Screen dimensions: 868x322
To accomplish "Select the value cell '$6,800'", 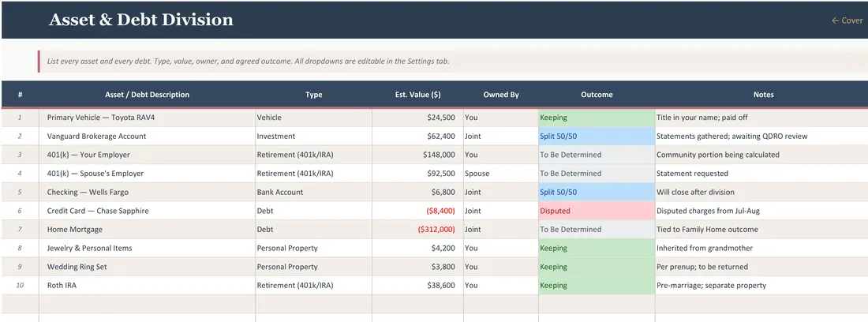I will pos(418,192).
